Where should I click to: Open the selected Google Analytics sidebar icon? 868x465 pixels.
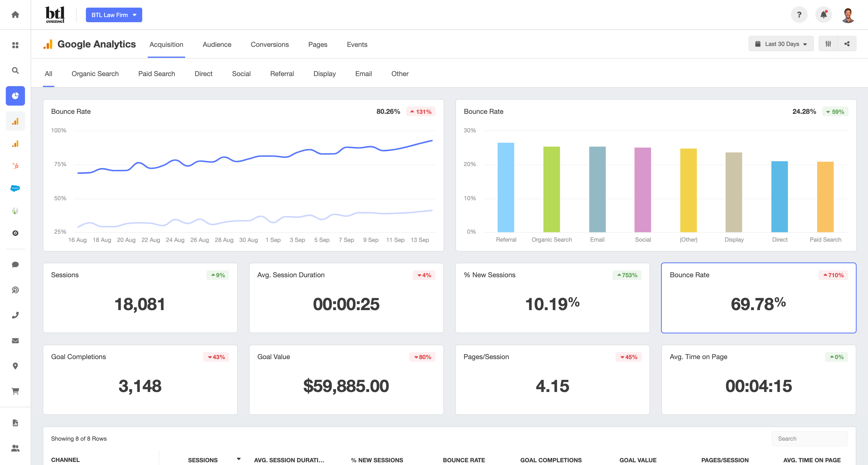pyautogui.click(x=15, y=121)
